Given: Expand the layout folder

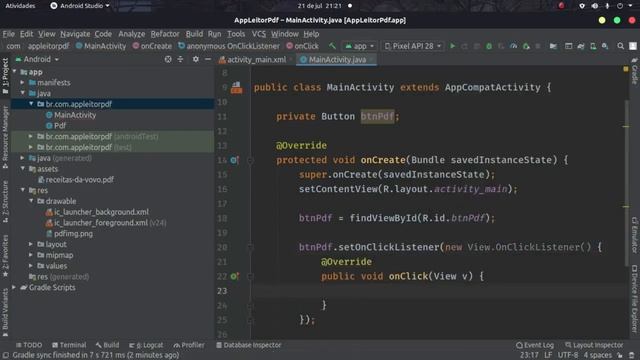Looking at the screenshot, I should pos(31,244).
